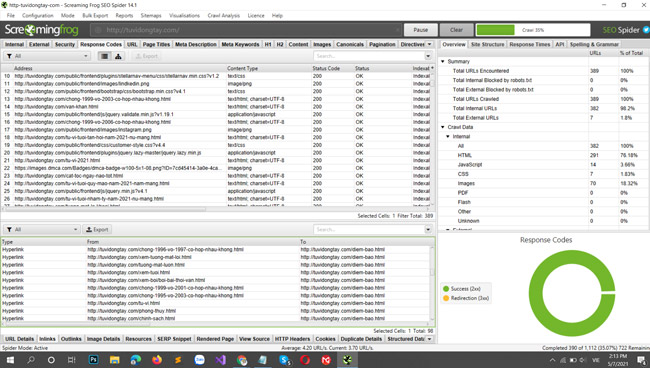Open Task View icon in taskbar
This screenshot has height=368, width=650.
(72, 360)
